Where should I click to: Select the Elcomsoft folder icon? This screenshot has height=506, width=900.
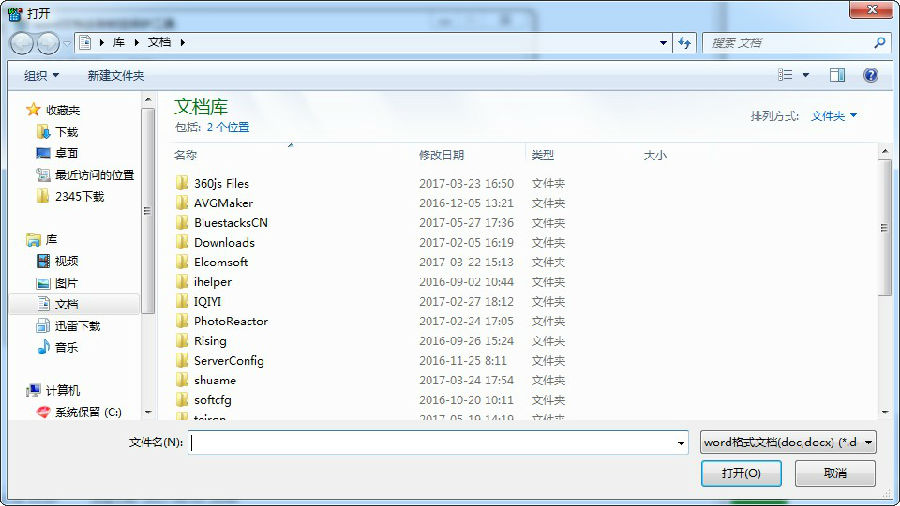(x=182, y=262)
